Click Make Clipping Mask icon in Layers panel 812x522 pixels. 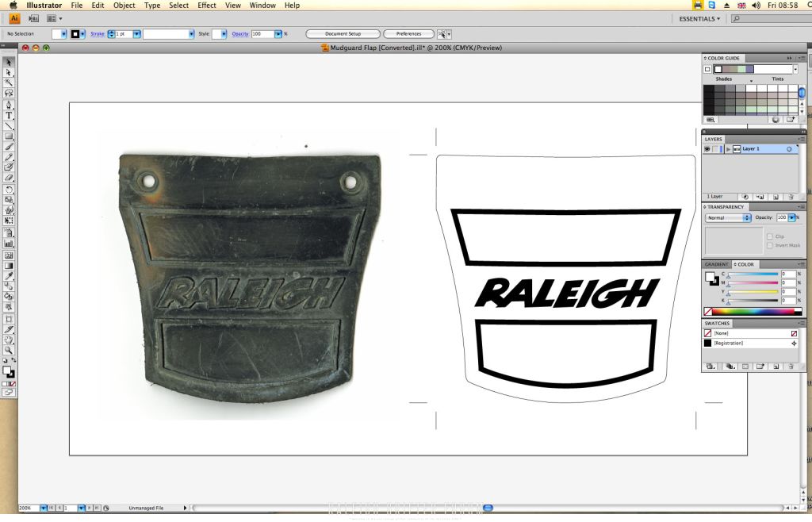click(x=745, y=197)
